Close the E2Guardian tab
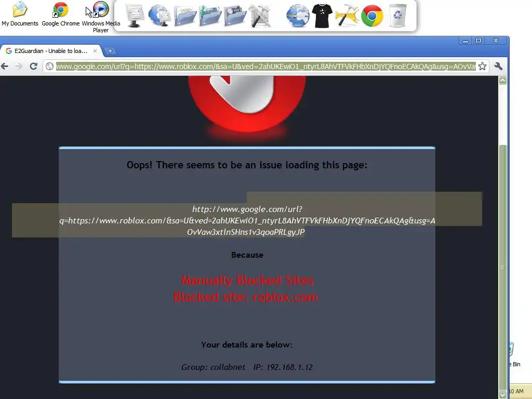This screenshot has width=532, height=399. point(95,51)
